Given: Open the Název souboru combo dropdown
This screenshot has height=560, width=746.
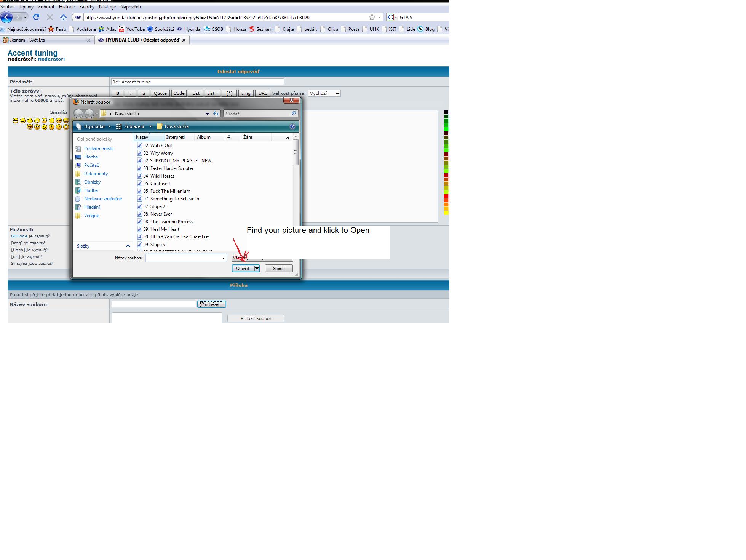Looking at the screenshot, I should pyautogui.click(x=224, y=258).
